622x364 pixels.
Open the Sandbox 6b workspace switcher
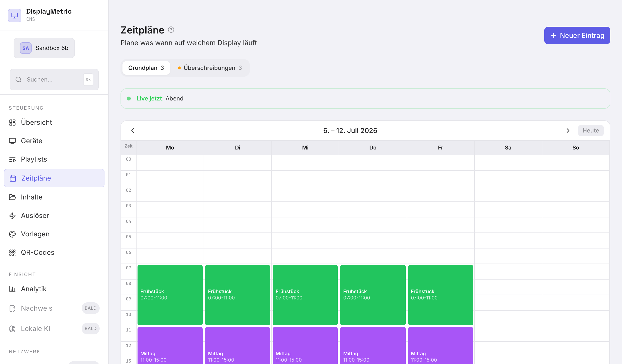tap(44, 48)
